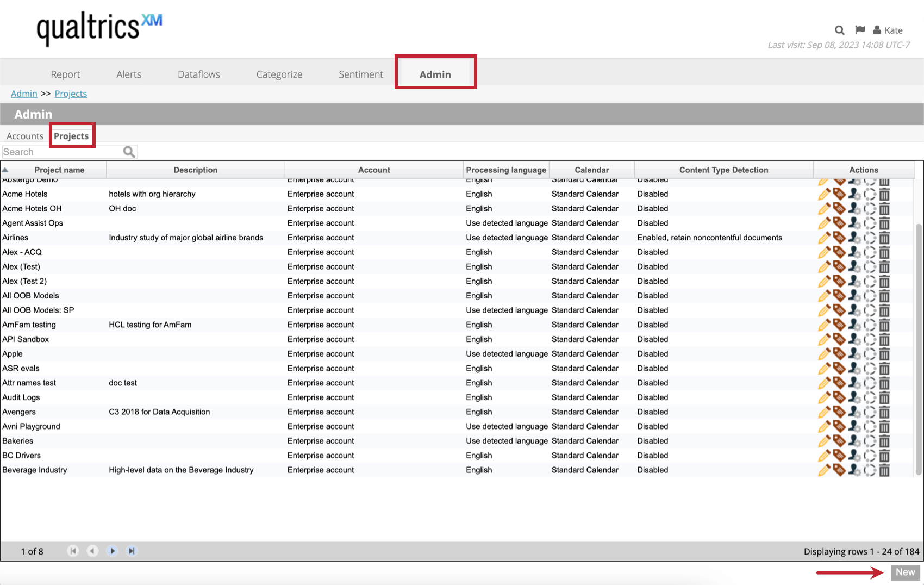Click the reprocess icon for the Avengers project
Viewport: 924px width, 585px height.
(x=869, y=412)
